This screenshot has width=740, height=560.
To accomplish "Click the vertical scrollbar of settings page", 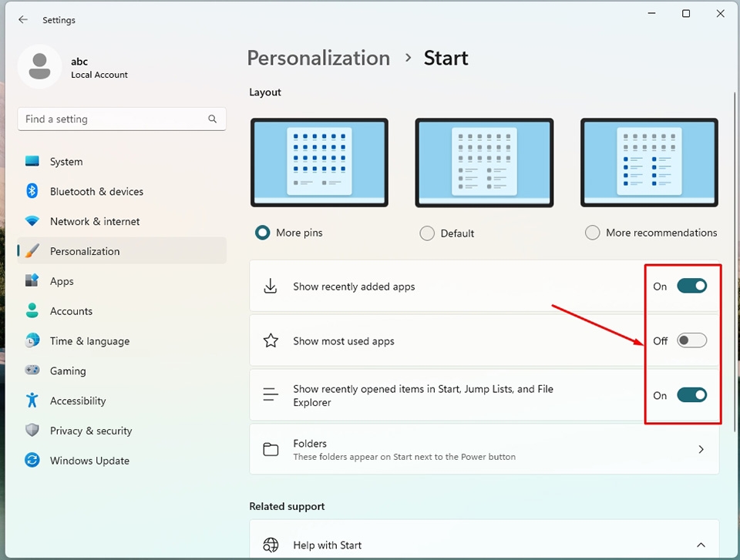I will pos(735,262).
